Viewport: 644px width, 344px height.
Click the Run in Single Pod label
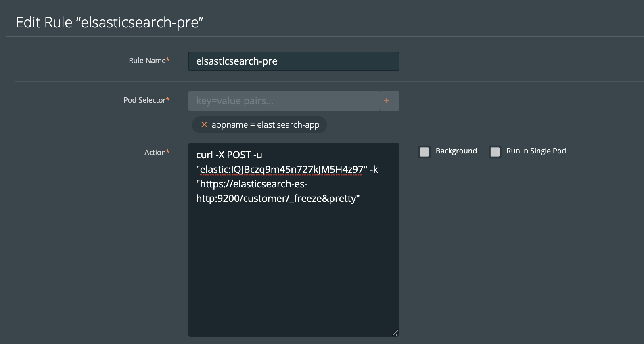(536, 151)
